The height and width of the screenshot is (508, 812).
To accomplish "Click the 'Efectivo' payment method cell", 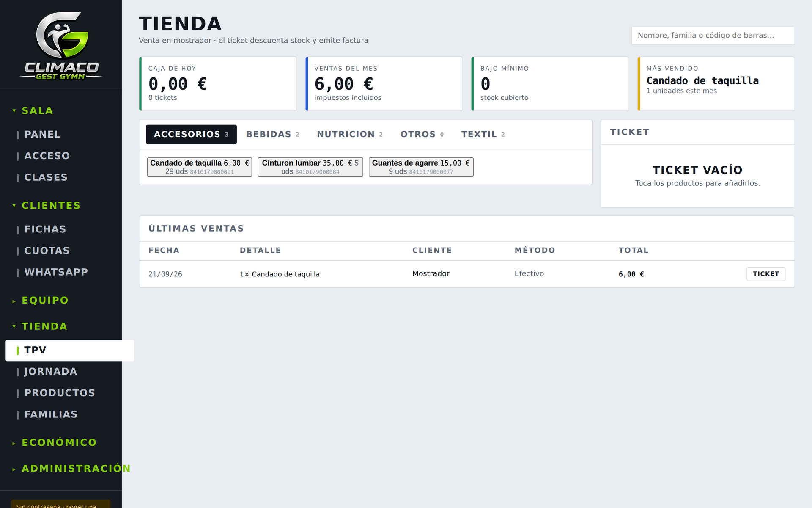I will 529,273.
